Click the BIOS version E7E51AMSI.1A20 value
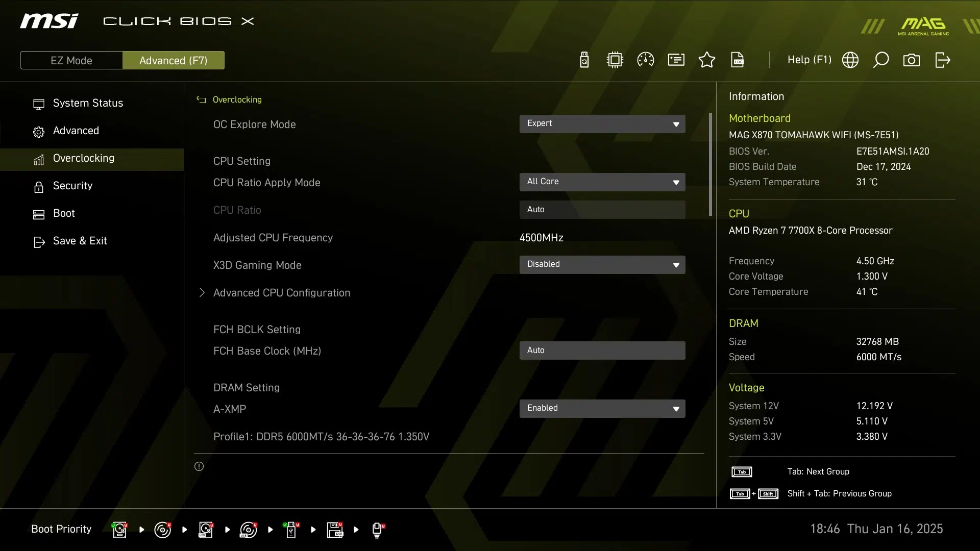Image resolution: width=980 pixels, height=551 pixels. pyautogui.click(x=893, y=152)
